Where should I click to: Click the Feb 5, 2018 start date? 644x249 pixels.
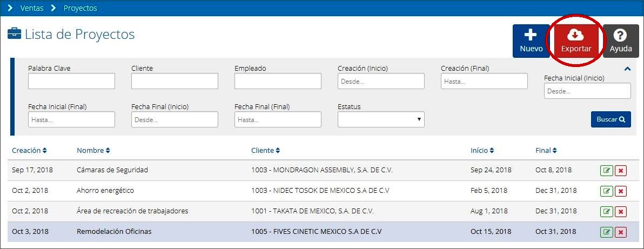489,191
